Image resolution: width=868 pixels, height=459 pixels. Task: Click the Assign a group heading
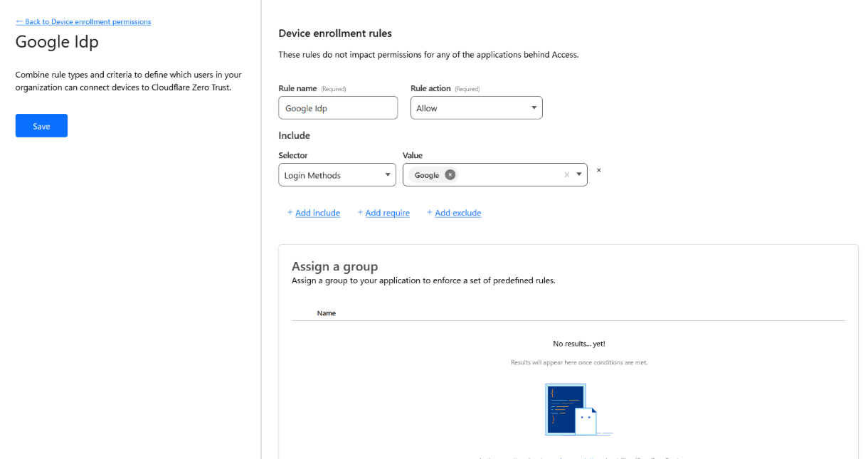334,266
